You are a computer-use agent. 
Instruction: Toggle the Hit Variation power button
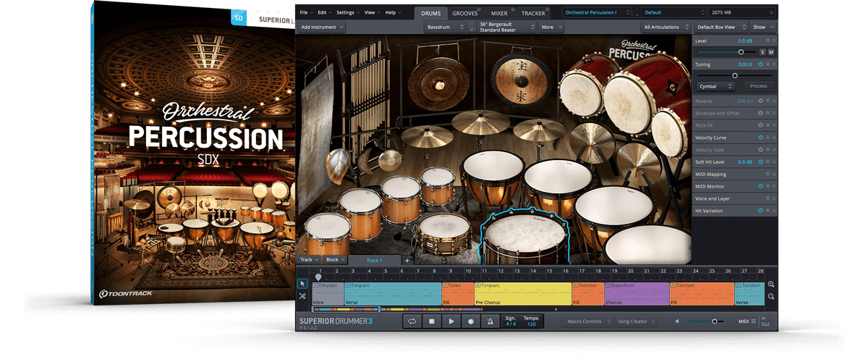pos(760,211)
